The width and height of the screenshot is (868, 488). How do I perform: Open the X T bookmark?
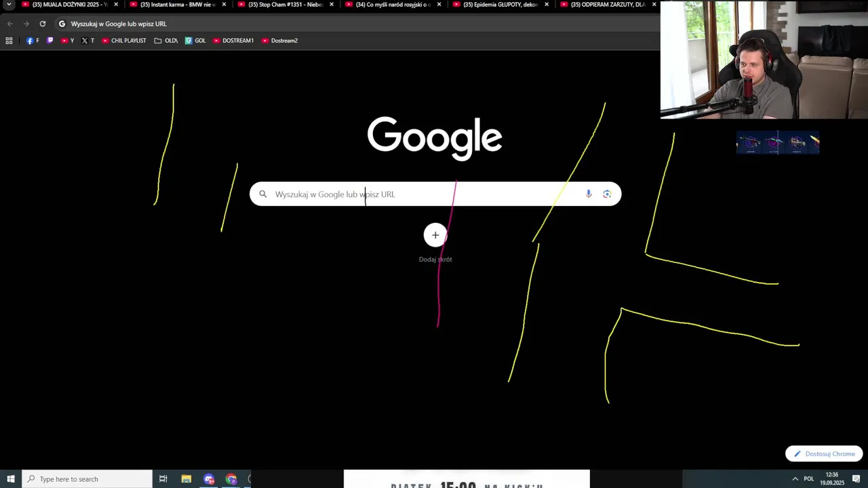(87, 41)
